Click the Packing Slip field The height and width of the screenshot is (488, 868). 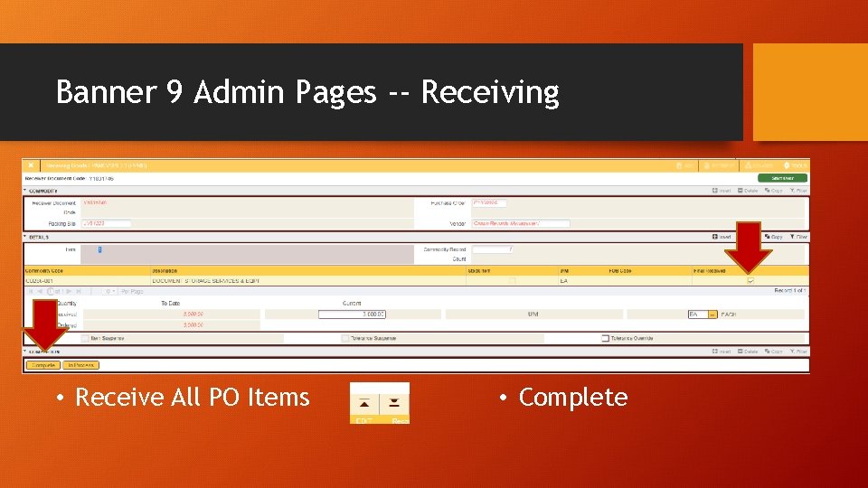[107, 223]
